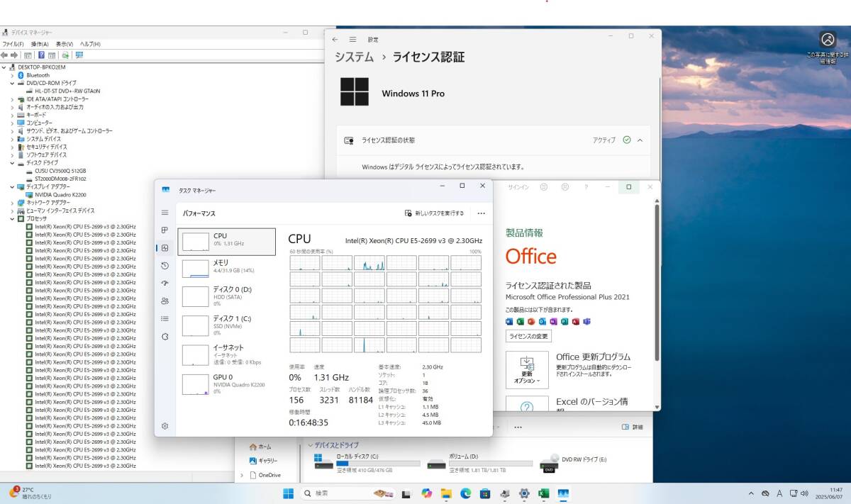Image resolution: width=851 pixels, height=504 pixels.
Task: Select the イーサネット performance tab
Action: (x=226, y=354)
